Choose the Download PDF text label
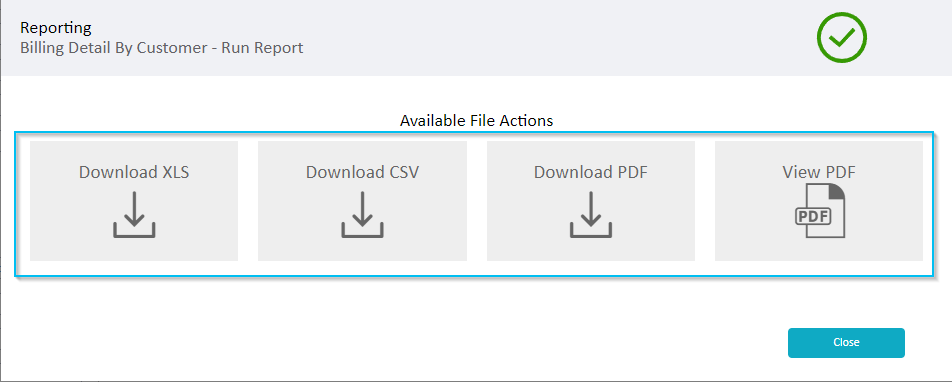This screenshot has width=952, height=382. point(591,172)
